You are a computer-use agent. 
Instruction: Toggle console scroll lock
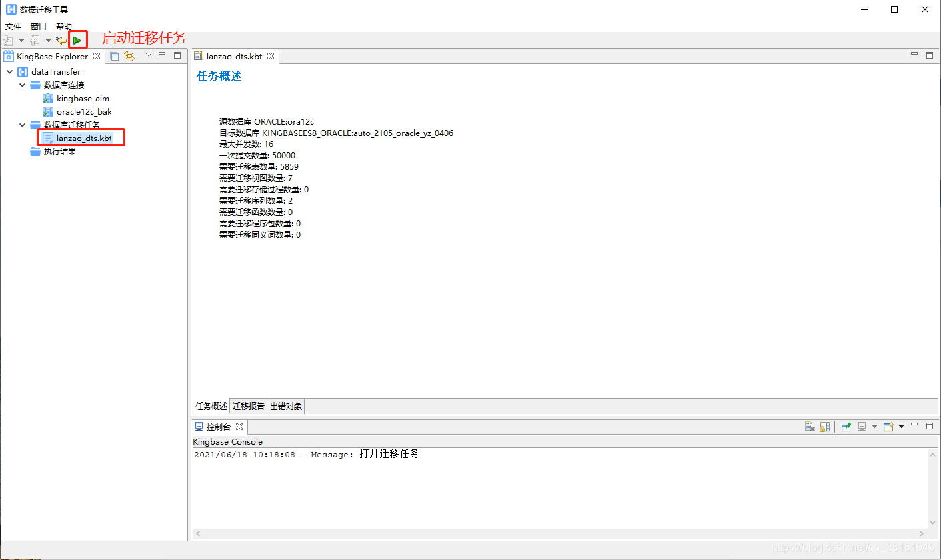825,427
